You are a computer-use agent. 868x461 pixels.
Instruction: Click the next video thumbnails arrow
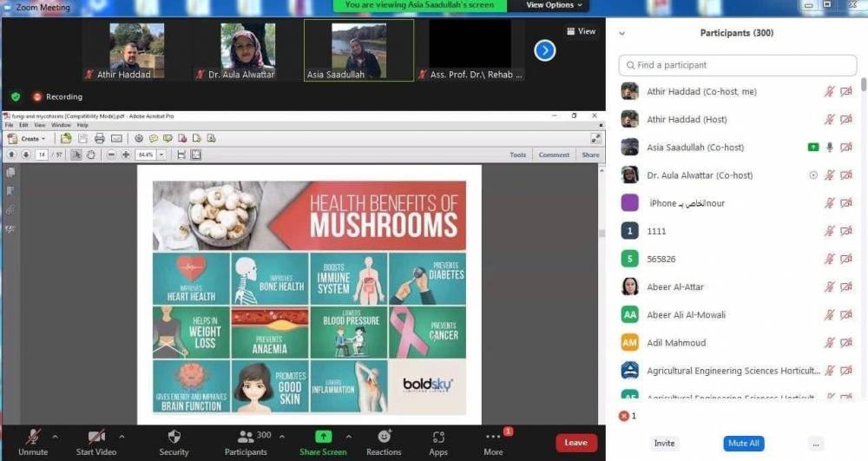pyautogui.click(x=544, y=50)
